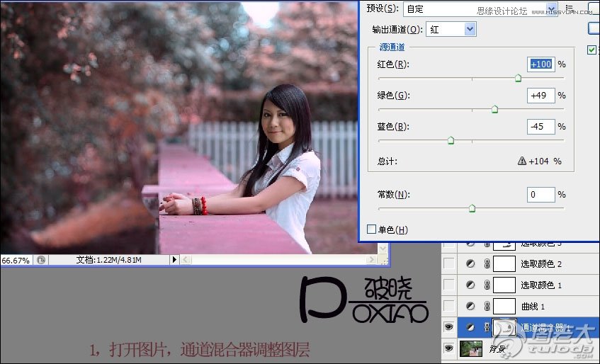Image resolution: width=600 pixels, height=364 pixels.
Task: Click the 66.67% zoom field
Action: coord(16,261)
